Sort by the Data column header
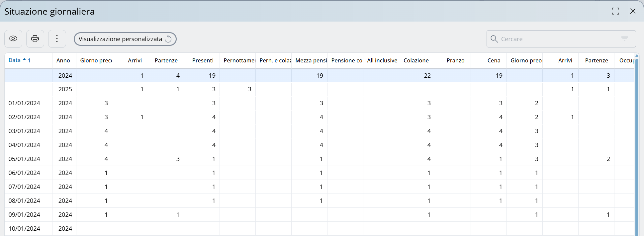The width and height of the screenshot is (644, 236). (x=15, y=60)
